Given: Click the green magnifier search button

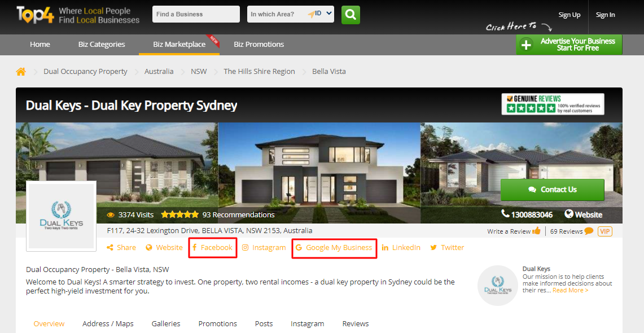Looking at the screenshot, I should coord(351,15).
